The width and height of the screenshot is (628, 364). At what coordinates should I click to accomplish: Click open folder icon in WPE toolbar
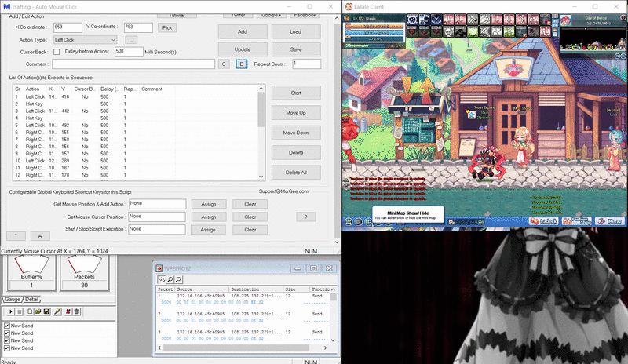pos(38,311)
